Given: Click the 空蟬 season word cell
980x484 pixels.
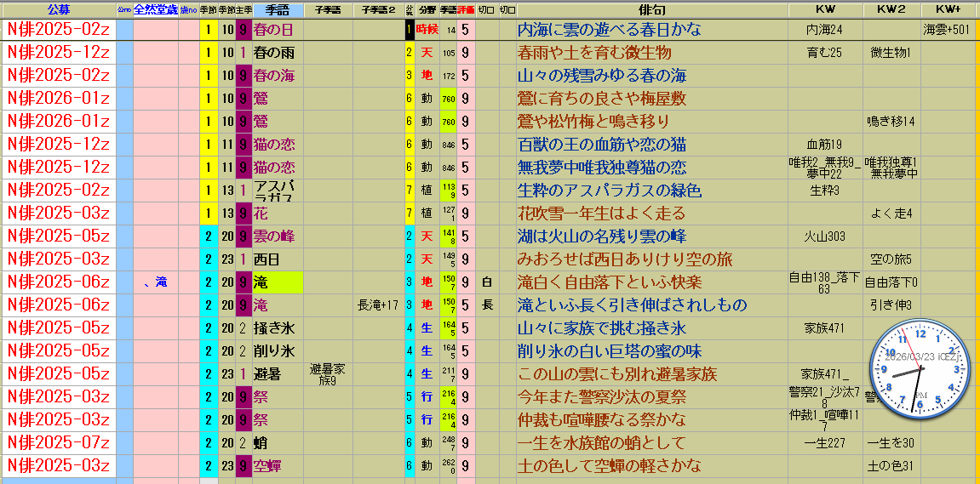Looking at the screenshot, I should pos(277,466).
